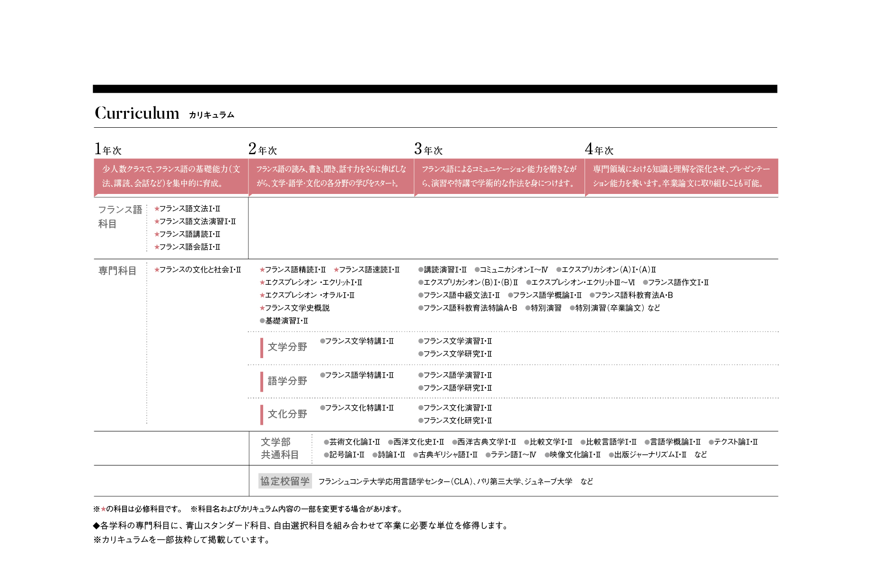This screenshot has height=588, width=870.
Task: Click 出版ジャーナリズムⅠ・Ⅱ course
Action: click(648, 455)
